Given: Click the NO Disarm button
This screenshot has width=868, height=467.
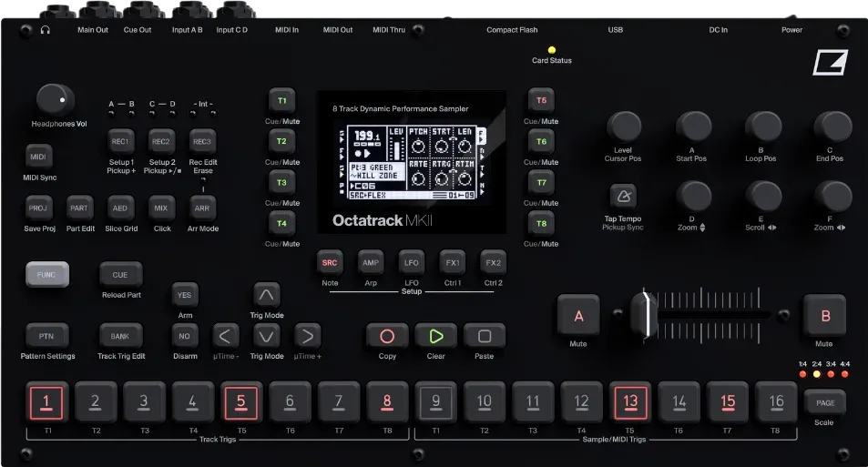Looking at the screenshot, I should [x=184, y=336].
